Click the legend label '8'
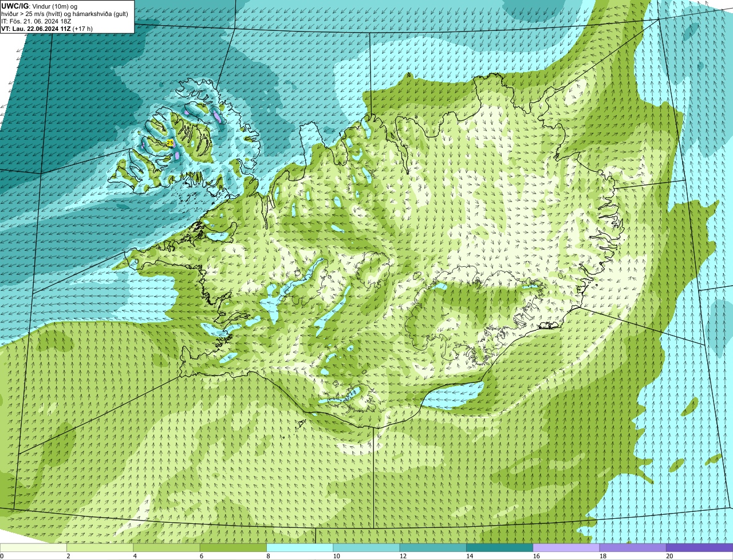733x560 pixels. 268,556
